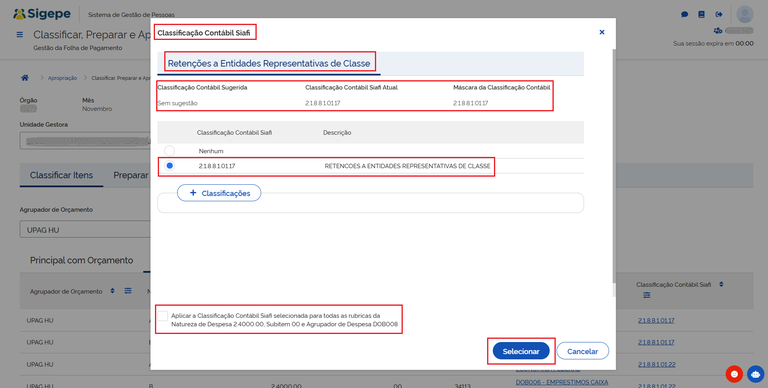The image size is (768, 388).
Task: Open the hamburger menu icon
Action: click(20, 35)
